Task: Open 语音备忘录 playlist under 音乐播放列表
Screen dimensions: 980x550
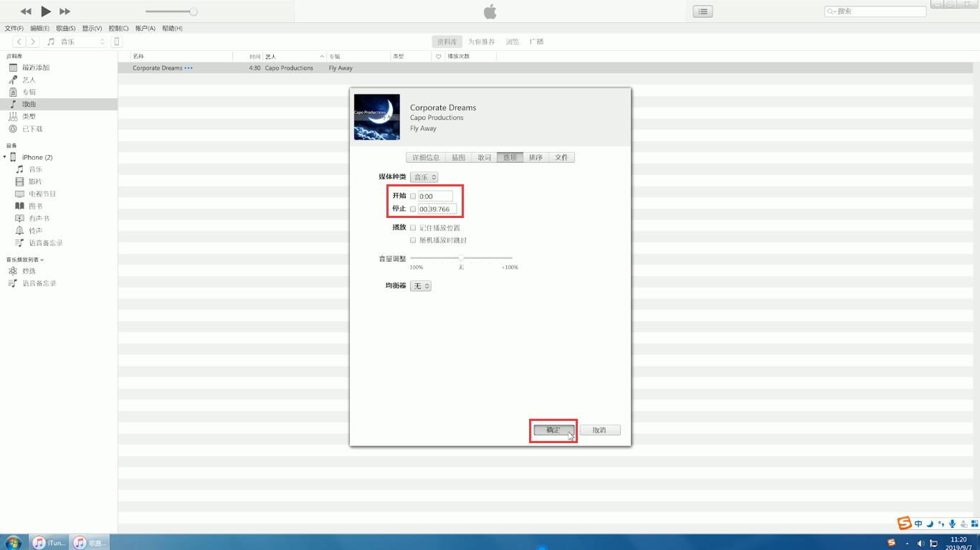Action: pyautogui.click(x=39, y=283)
